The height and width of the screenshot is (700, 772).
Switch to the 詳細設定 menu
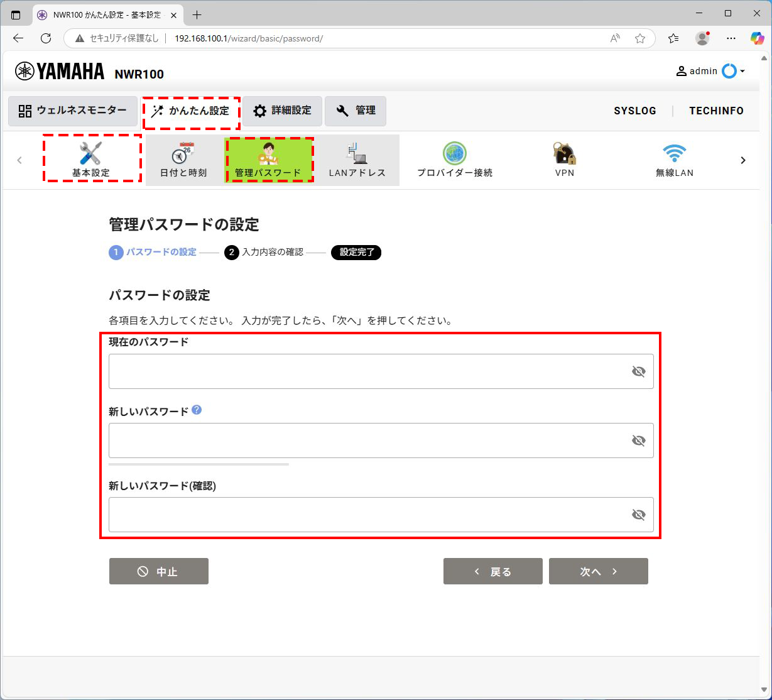point(281,111)
